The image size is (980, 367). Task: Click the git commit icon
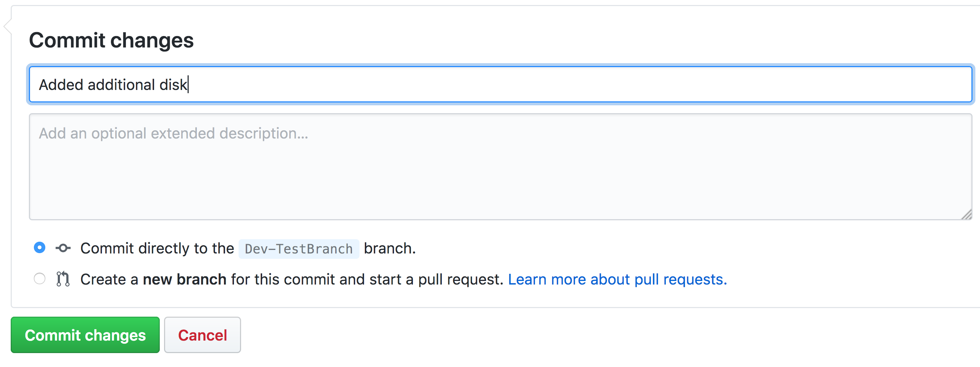coord(63,248)
